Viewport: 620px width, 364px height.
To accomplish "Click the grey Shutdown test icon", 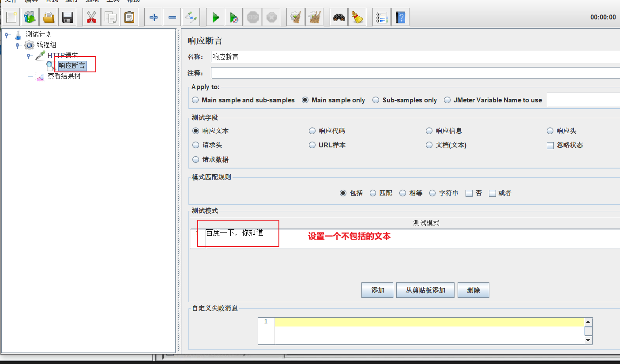I will click(x=271, y=18).
